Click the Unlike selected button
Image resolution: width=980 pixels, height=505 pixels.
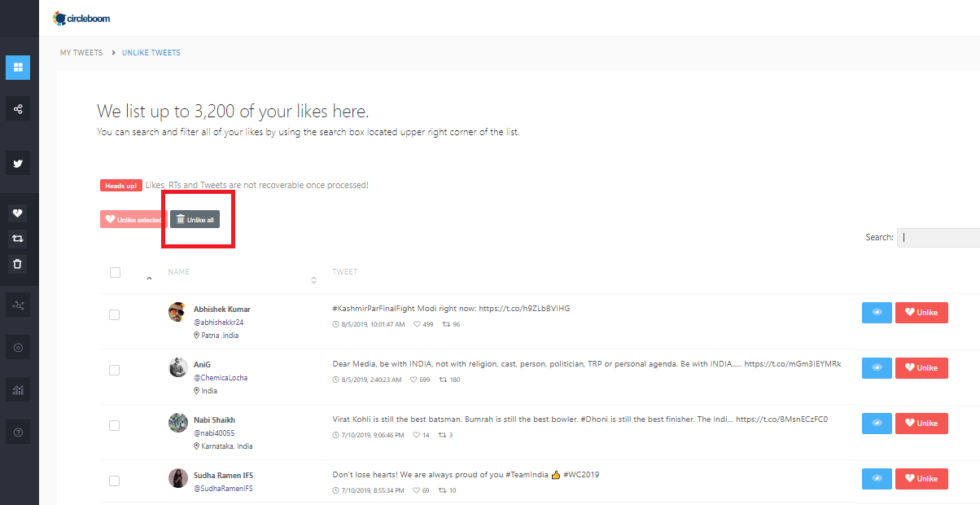133,219
